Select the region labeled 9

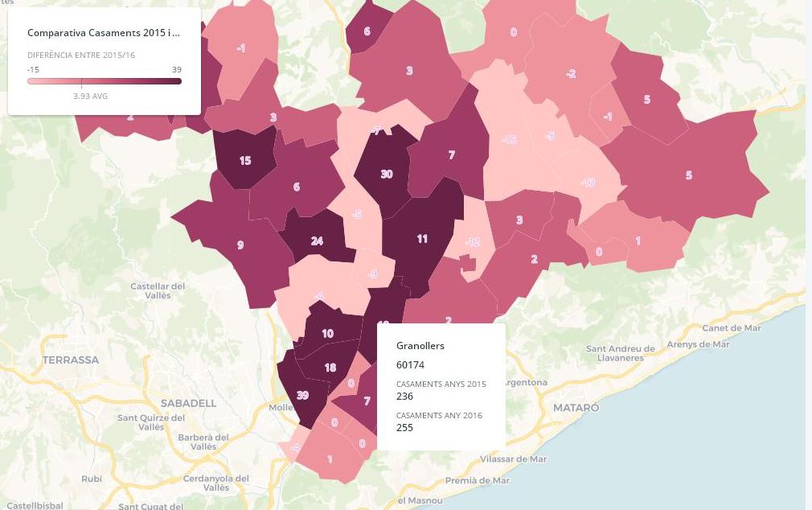tap(240, 245)
